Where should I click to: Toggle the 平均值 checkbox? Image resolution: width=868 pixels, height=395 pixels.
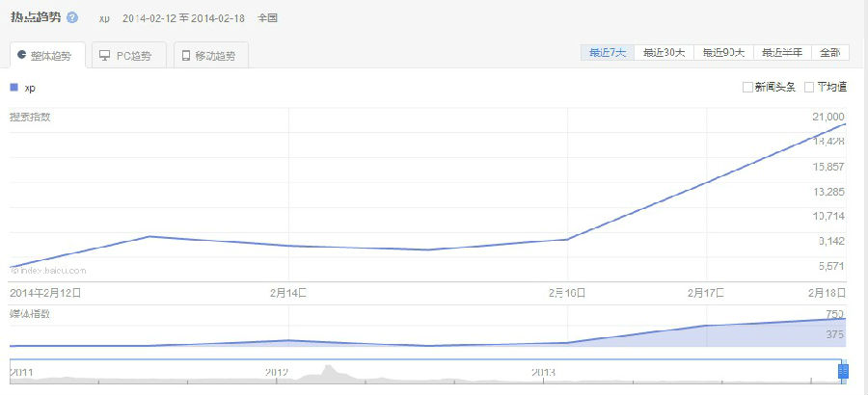point(809,88)
